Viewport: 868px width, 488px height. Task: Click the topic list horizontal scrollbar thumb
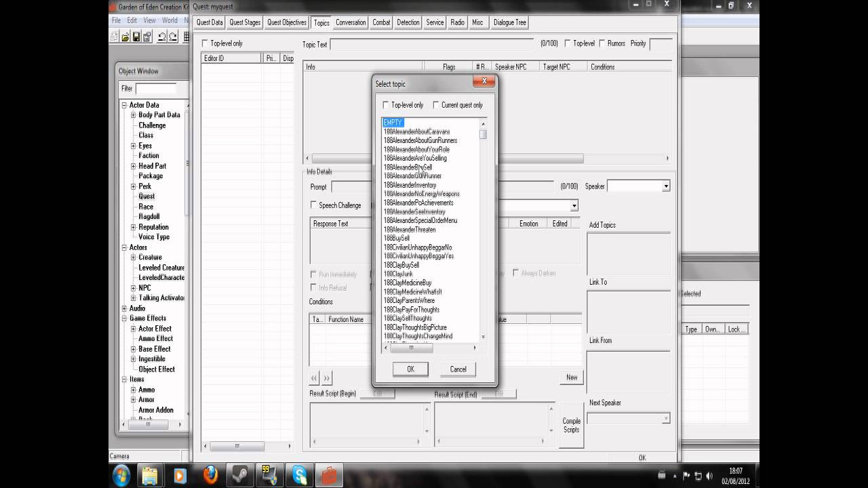tap(411, 348)
